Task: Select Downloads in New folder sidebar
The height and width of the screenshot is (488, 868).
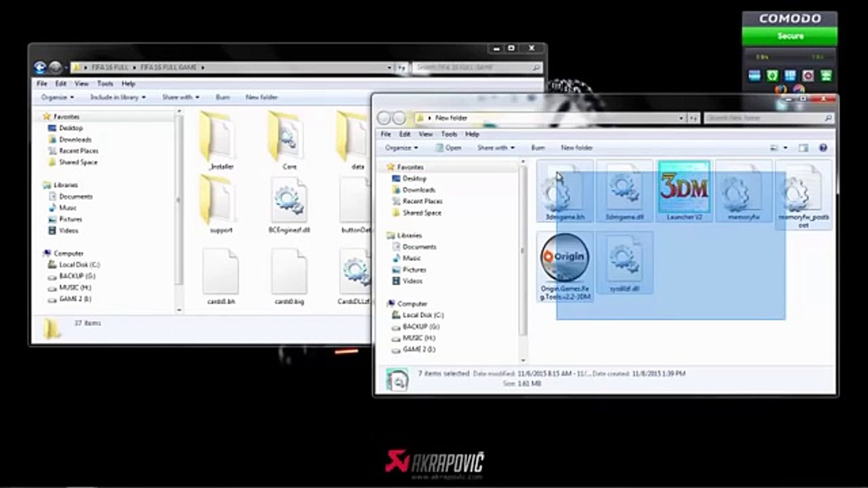Action: pyautogui.click(x=419, y=190)
